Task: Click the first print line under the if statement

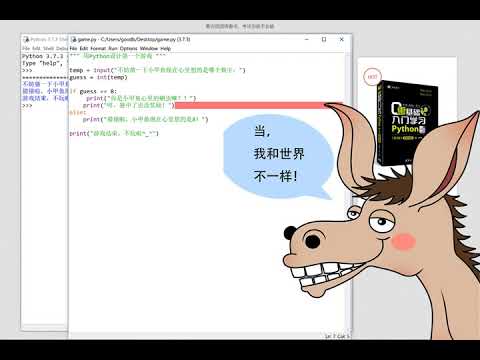Action: 141,98
